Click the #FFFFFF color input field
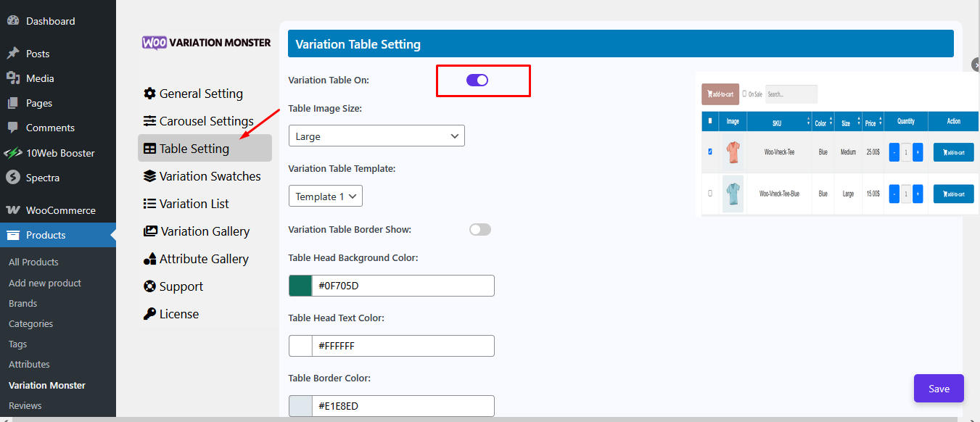The image size is (980, 422). click(403, 346)
